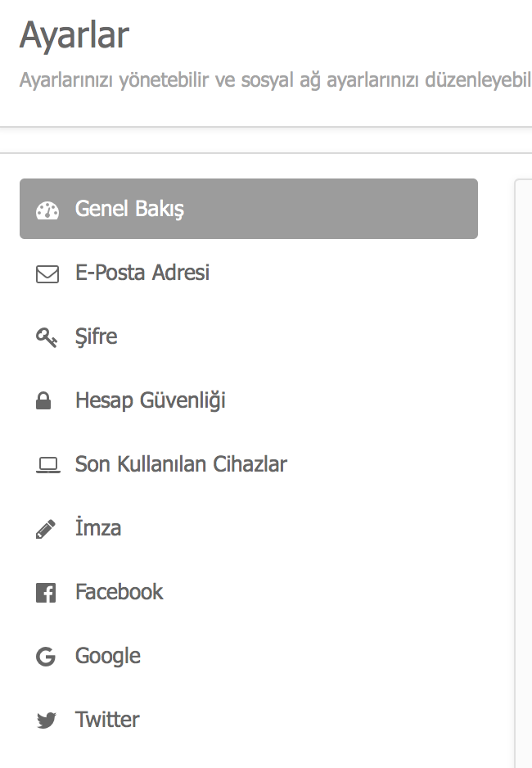This screenshot has width=532, height=768.
Task: Click the Google G logo icon
Action: pyautogui.click(x=46, y=657)
